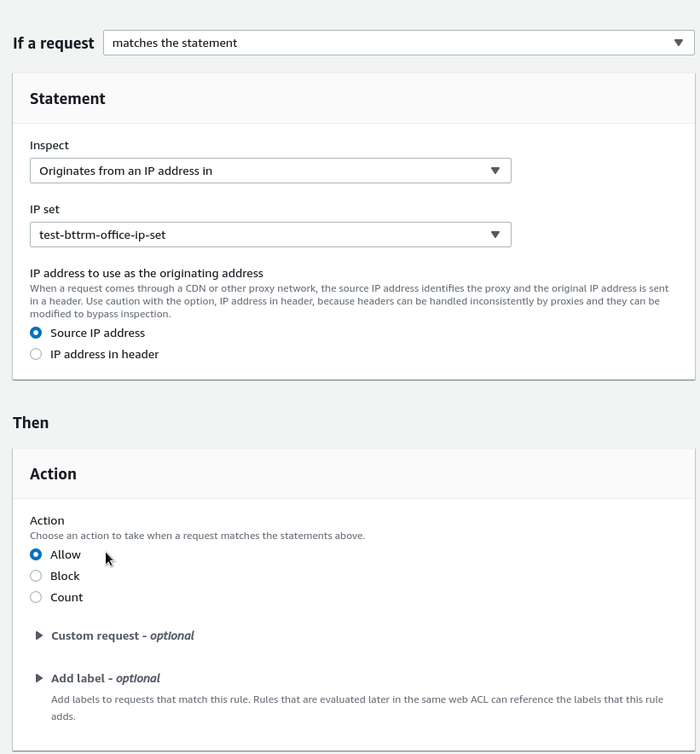The height and width of the screenshot is (754, 700).
Task: Select the Allow action
Action: [x=36, y=554]
